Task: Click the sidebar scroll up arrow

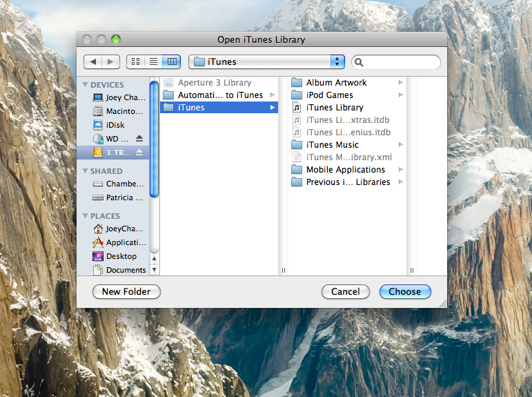Action: click(154, 258)
